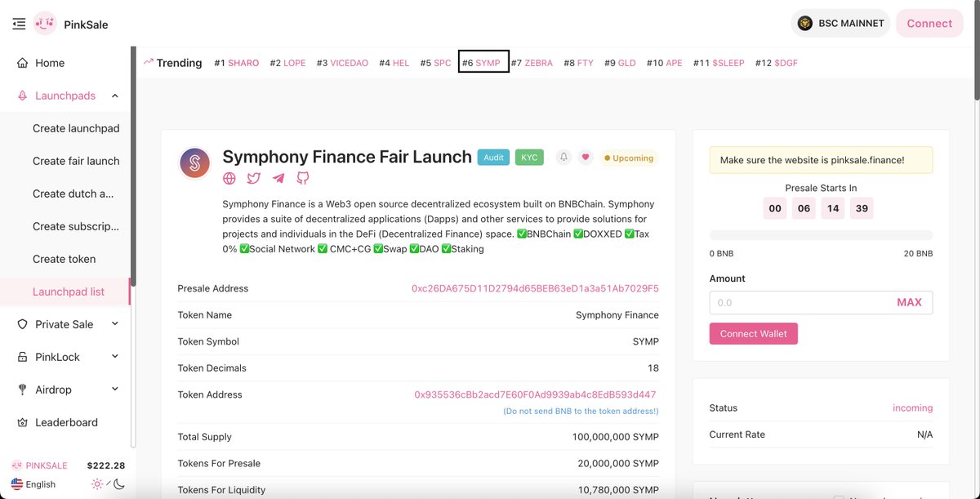The height and width of the screenshot is (499, 980).
Task: Open trending #12 $DGF
Action: [x=777, y=63]
